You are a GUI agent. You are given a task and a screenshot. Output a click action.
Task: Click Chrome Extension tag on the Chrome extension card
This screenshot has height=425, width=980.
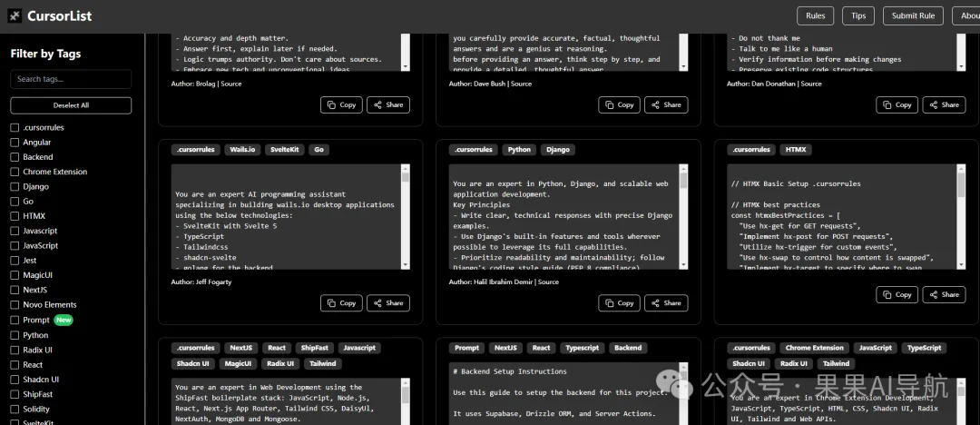pos(814,348)
